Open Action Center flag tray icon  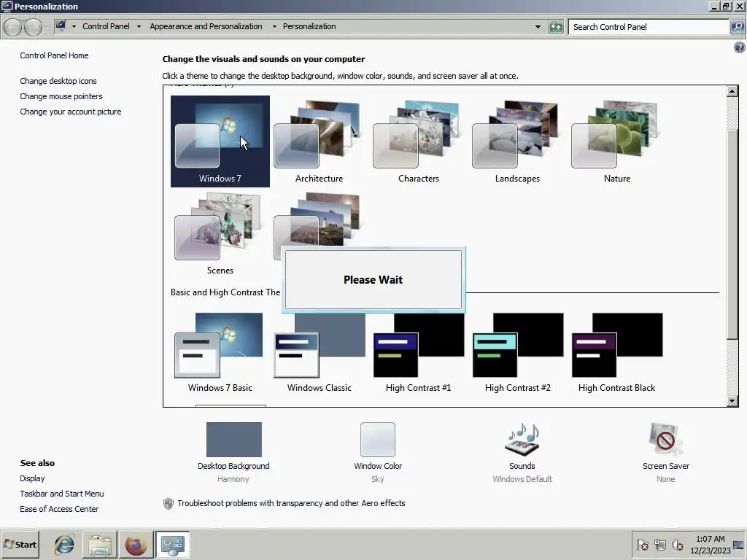(x=642, y=544)
